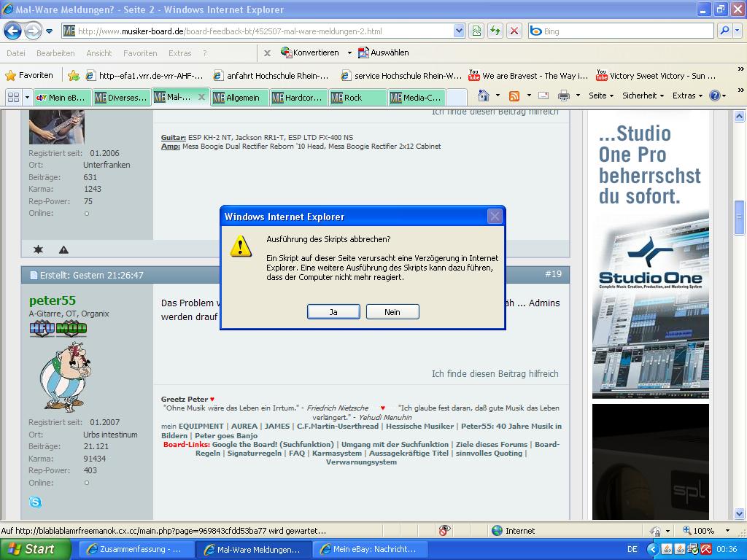The width and height of the screenshot is (747, 560).
Task: Switch to the Hardcore tab
Action: 298,98
